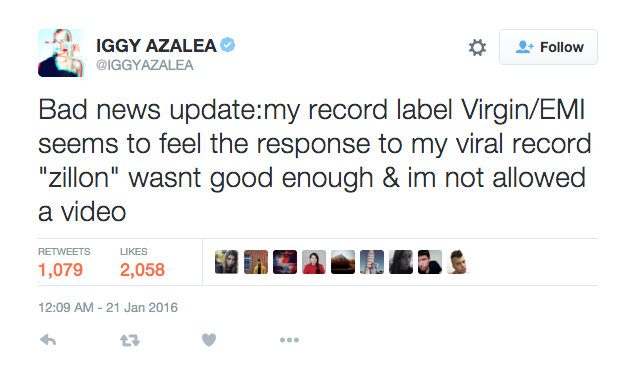Click the avatar with the yellow jacket
Screen dimensions: 634x378
256,262
